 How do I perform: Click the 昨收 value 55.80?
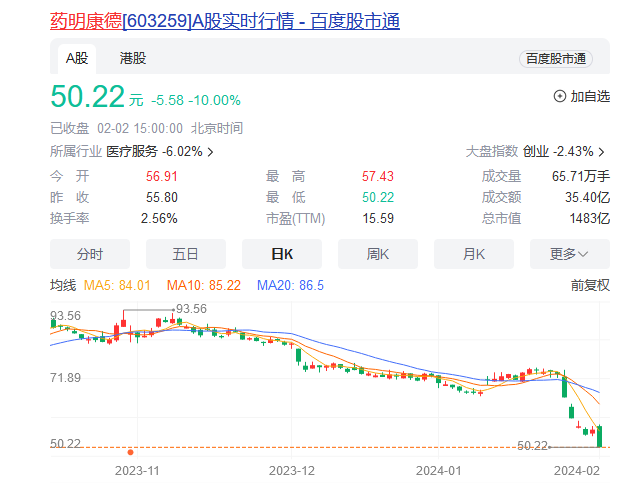162,198
